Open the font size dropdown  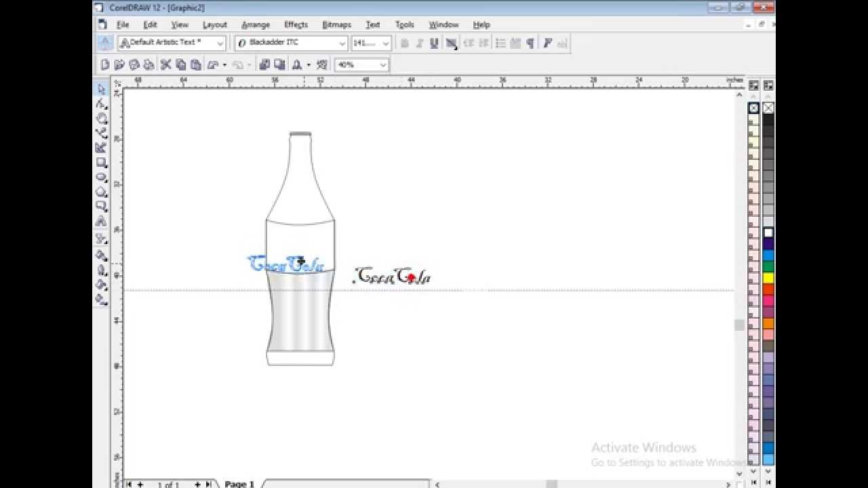(x=386, y=43)
